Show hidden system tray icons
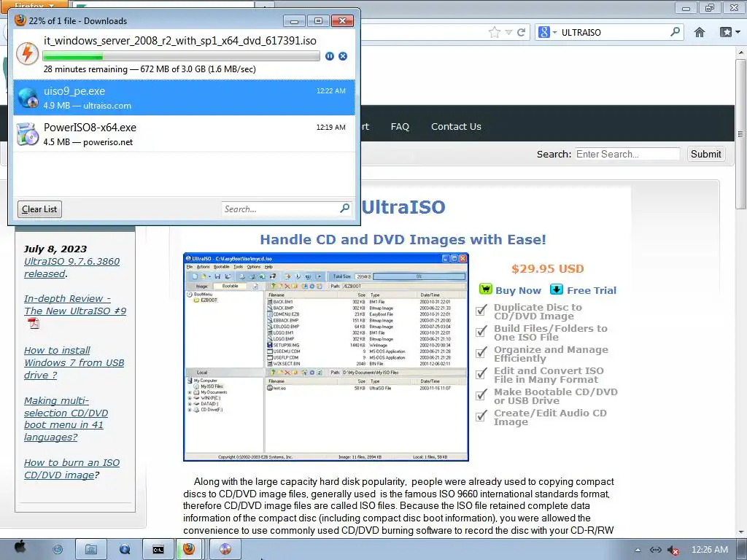The width and height of the screenshot is (747, 560). tap(638, 550)
